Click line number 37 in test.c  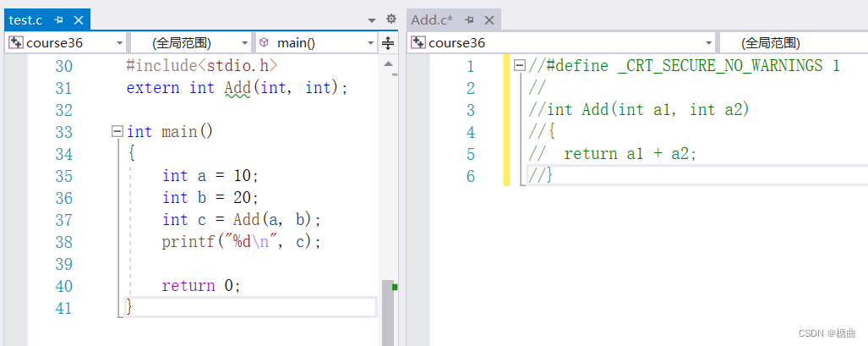pos(63,220)
